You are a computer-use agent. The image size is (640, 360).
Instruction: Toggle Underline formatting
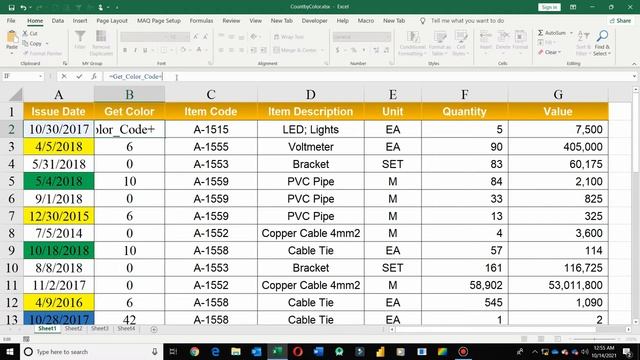[145, 50]
